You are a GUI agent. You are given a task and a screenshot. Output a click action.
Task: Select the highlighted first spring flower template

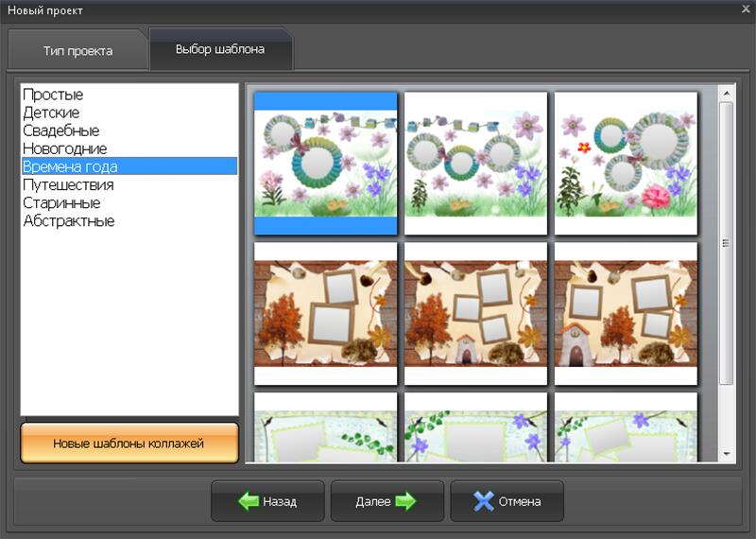coord(326,164)
